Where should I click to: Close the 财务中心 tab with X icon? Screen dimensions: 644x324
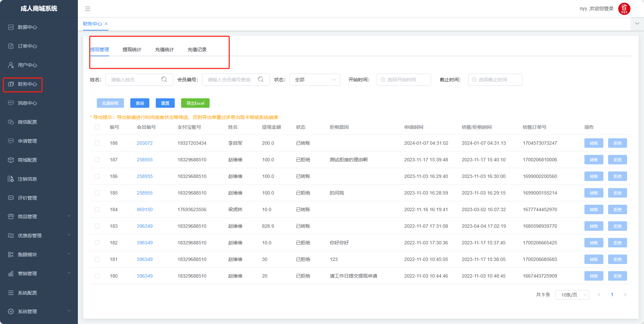[x=106, y=24]
